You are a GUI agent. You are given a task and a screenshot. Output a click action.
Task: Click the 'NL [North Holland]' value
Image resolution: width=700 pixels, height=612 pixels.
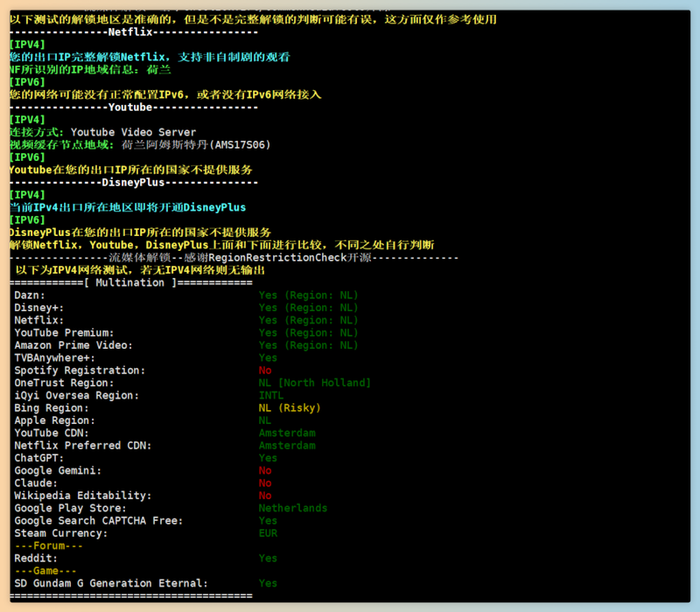(x=315, y=383)
